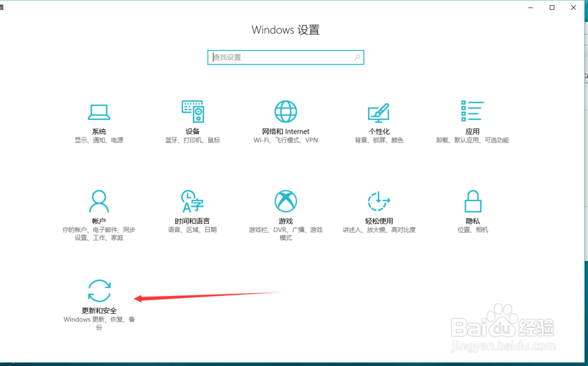The image size is (588, 366).
Task: Open the 时间和语言 clock icon
Action: pos(192,201)
